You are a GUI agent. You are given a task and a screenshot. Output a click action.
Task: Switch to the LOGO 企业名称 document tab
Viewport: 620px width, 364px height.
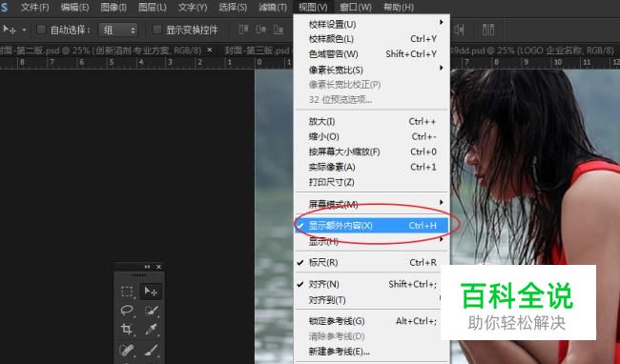point(533,51)
